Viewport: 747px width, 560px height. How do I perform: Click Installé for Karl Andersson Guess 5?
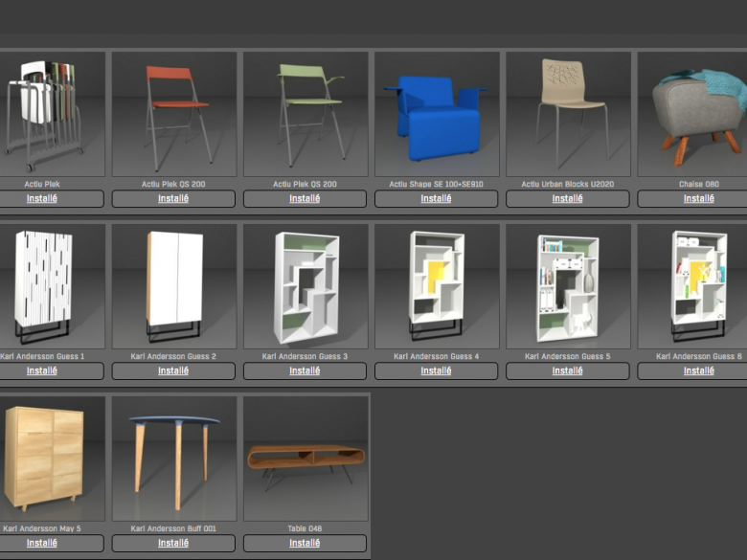568,371
